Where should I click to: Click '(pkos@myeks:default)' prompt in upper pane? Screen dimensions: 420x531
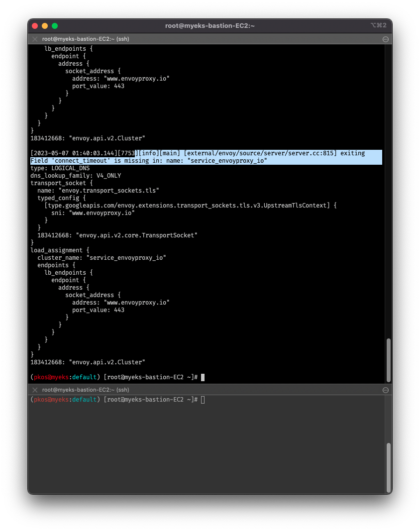point(65,377)
